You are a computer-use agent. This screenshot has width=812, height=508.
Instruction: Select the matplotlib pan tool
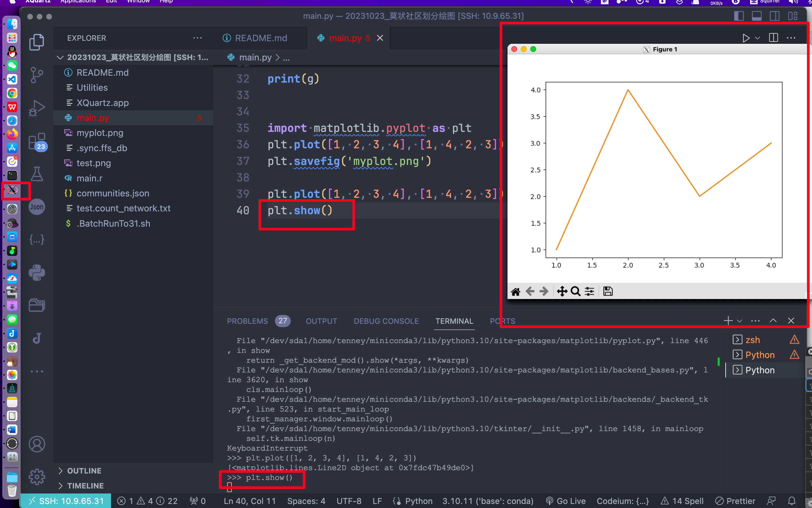(563, 291)
